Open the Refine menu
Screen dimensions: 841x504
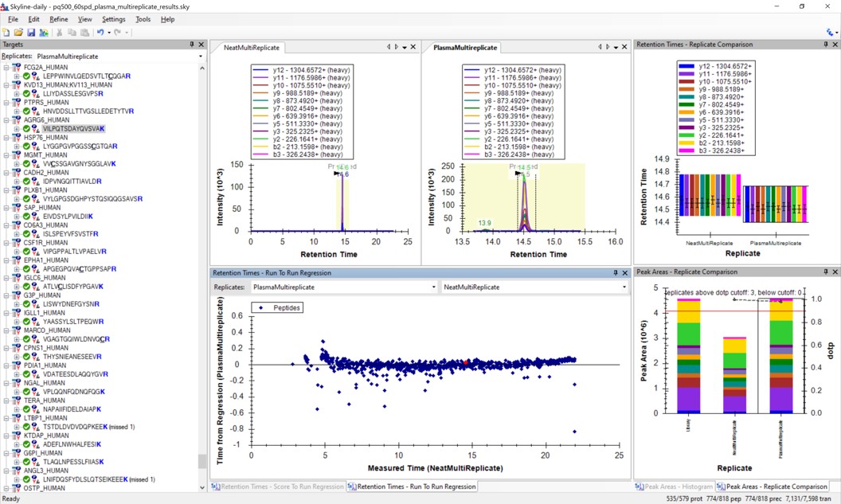[x=58, y=19]
